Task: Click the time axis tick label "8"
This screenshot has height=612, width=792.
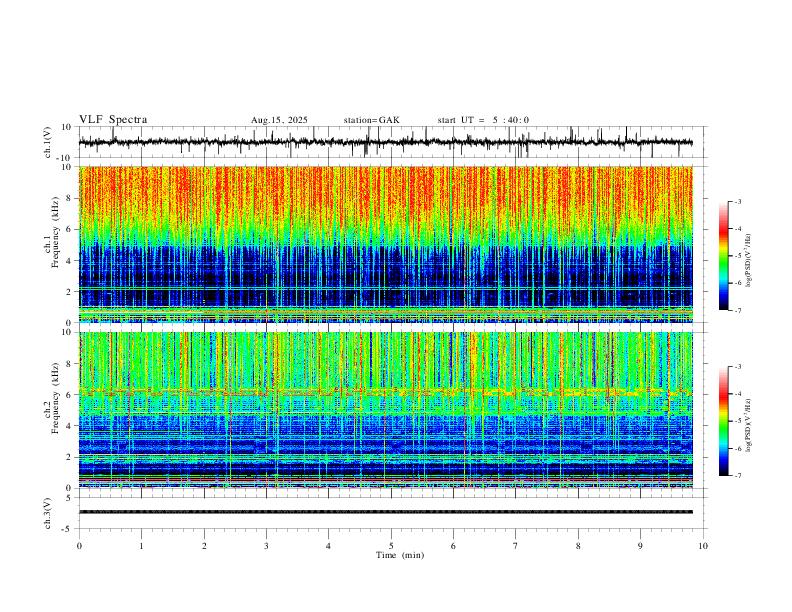Action: tap(578, 546)
